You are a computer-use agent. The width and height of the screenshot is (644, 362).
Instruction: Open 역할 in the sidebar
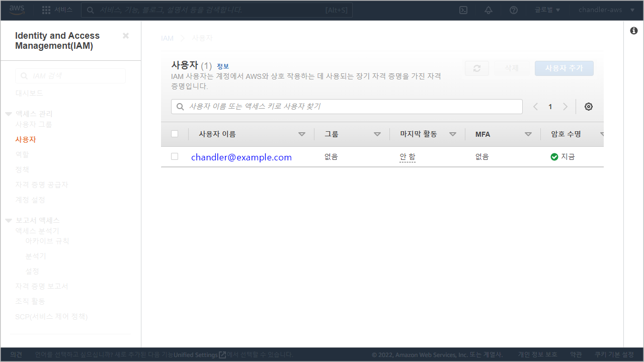pyautogui.click(x=22, y=154)
